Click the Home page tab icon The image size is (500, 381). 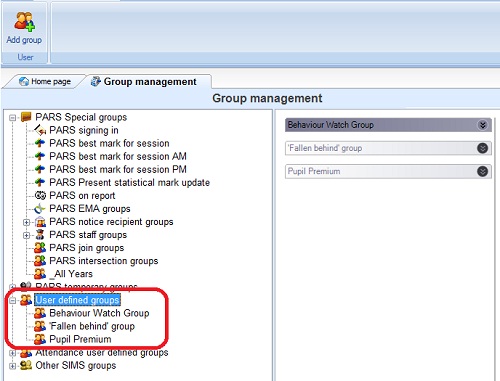point(24,81)
